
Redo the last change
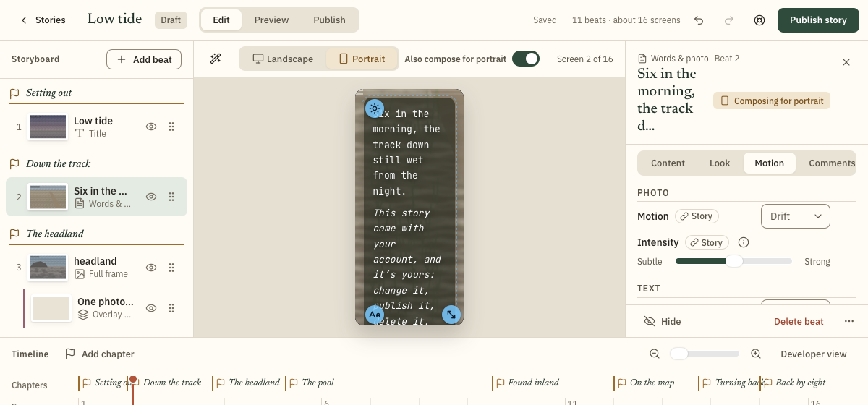(729, 20)
